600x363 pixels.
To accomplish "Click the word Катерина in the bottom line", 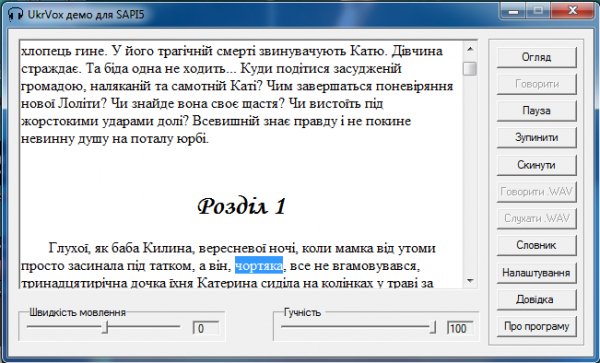I will [228, 283].
